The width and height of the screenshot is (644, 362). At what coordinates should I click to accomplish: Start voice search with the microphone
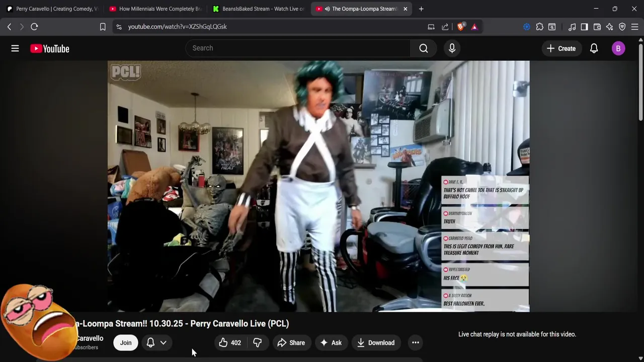[x=452, y=48]
